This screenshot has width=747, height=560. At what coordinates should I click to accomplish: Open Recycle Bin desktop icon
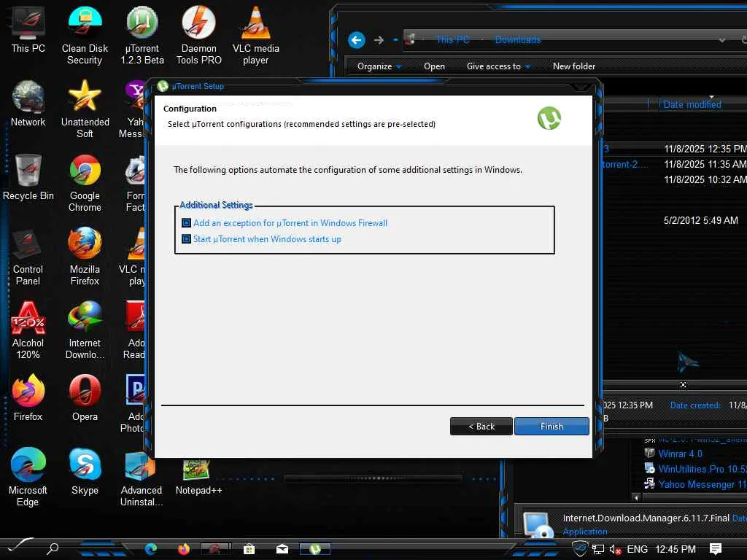click(x=28, y=177)
